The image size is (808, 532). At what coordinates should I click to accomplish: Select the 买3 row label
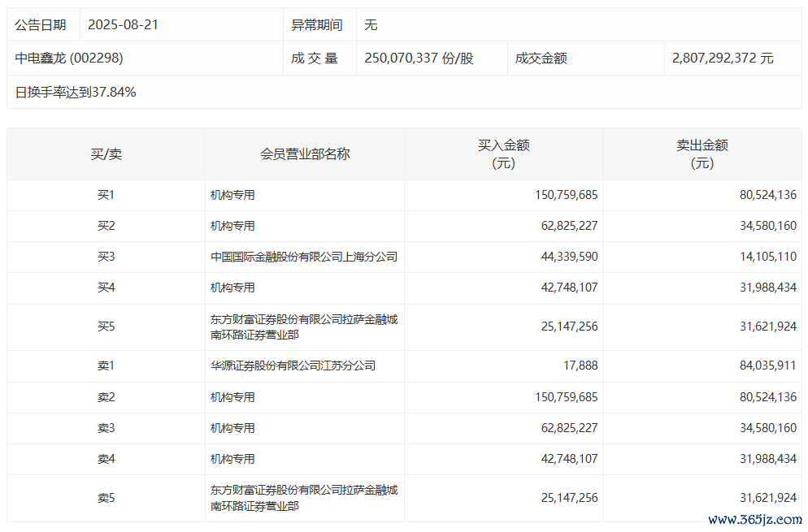[x=106, y=257]
